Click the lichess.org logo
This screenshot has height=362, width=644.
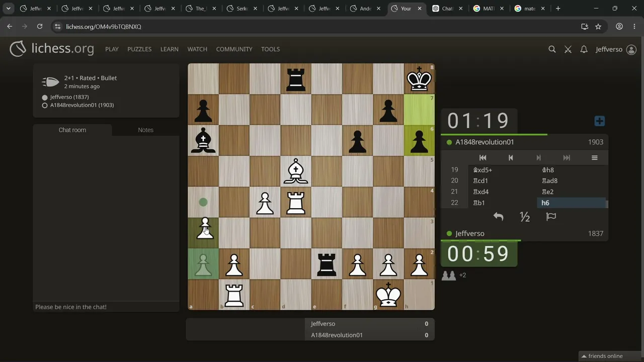point(52,49)
